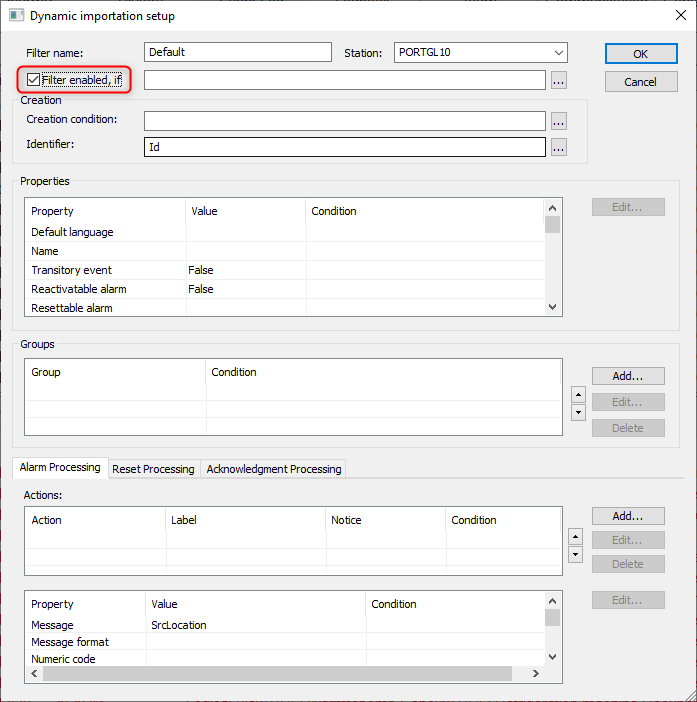This screenshot has height=702, width=697.
Task: Switch to the Reset Processing tab
Action: (x=153, y=469)
